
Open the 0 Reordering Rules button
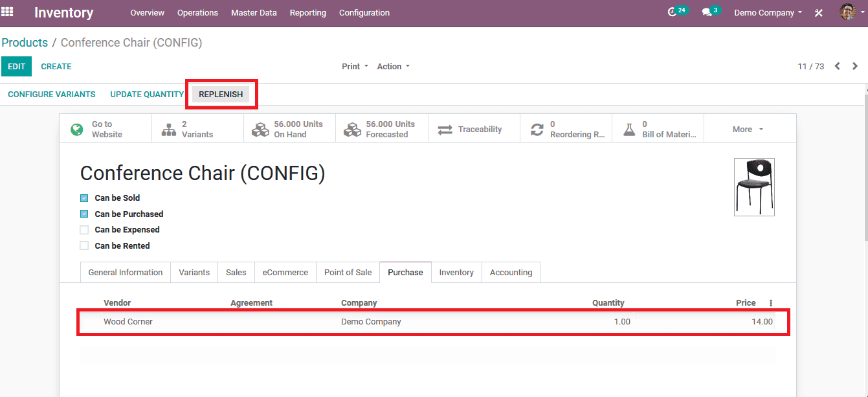[566, 129]
